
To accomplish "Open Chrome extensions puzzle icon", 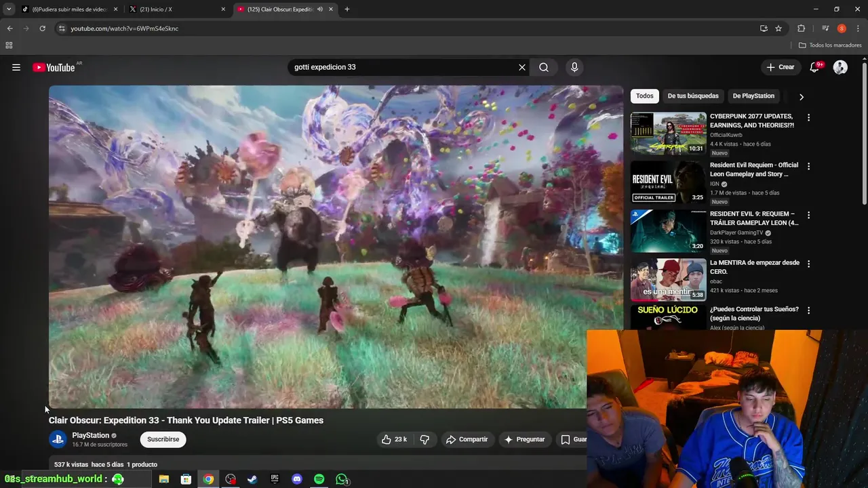I will 801,28.
